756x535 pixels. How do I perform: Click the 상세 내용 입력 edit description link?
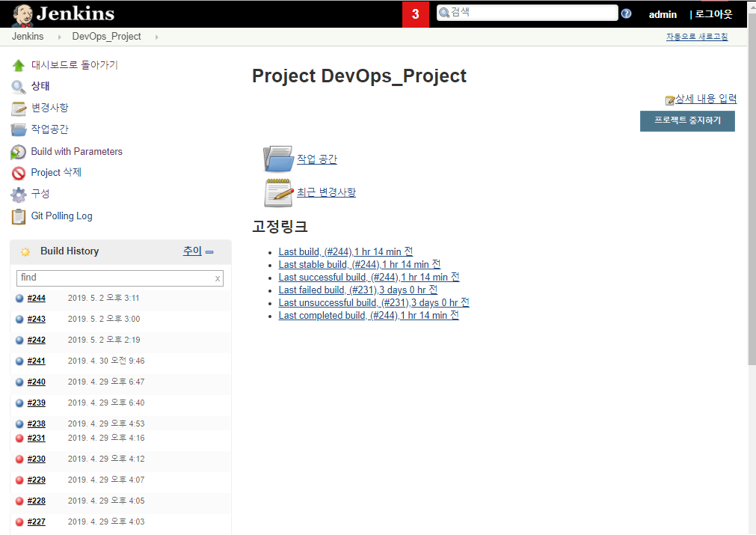click(x=706, y=99)
